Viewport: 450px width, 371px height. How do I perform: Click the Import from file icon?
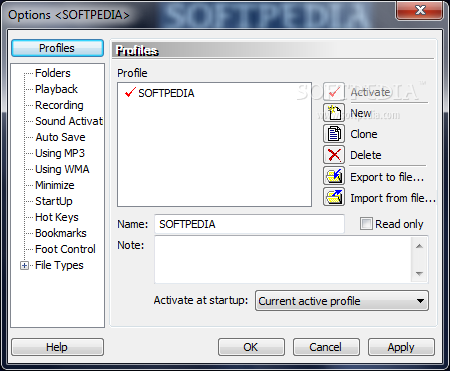pyautogui.click(x=334, y=197)
